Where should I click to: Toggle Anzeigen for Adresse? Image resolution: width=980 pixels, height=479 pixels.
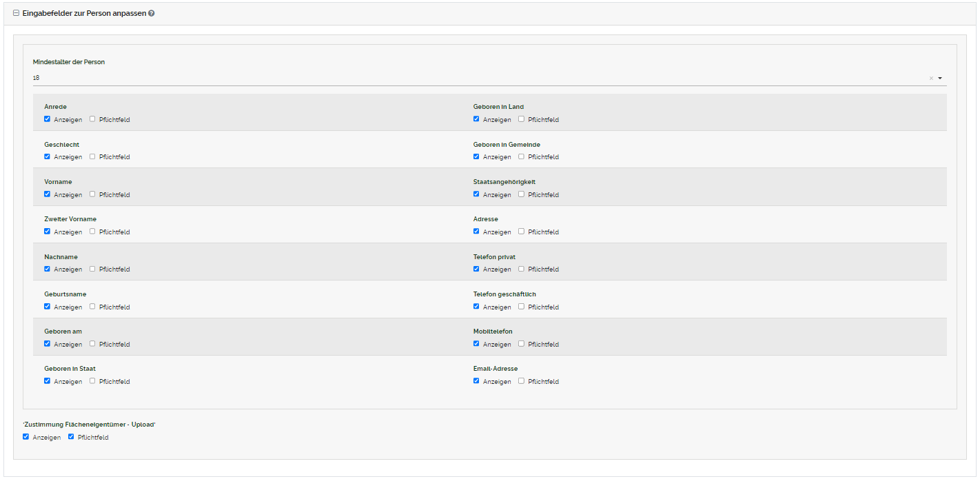point(476,232)
